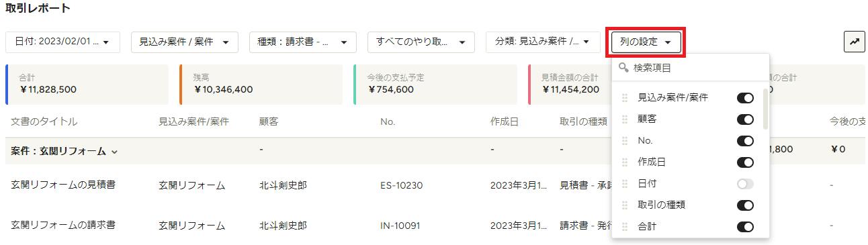Enable the 日付 column toggle
The height and width of the screenshot is (245, 868).
[745, 184]
